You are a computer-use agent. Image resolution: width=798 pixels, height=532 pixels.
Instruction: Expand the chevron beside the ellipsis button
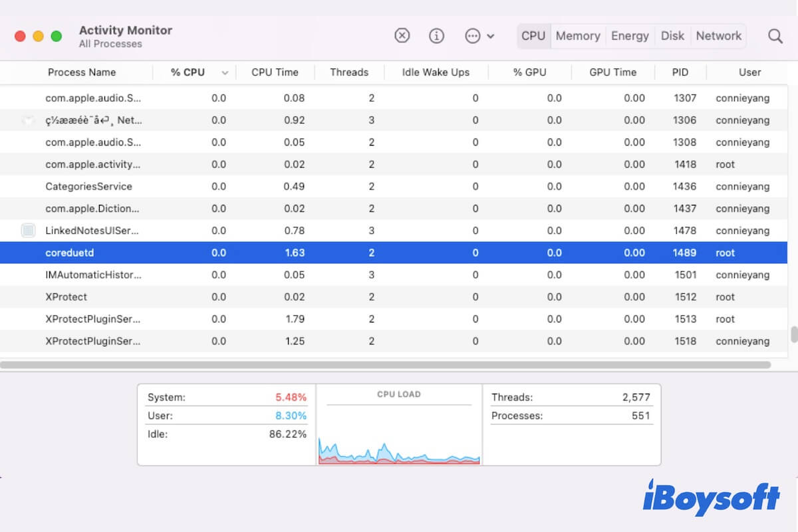tap(491, 36)
